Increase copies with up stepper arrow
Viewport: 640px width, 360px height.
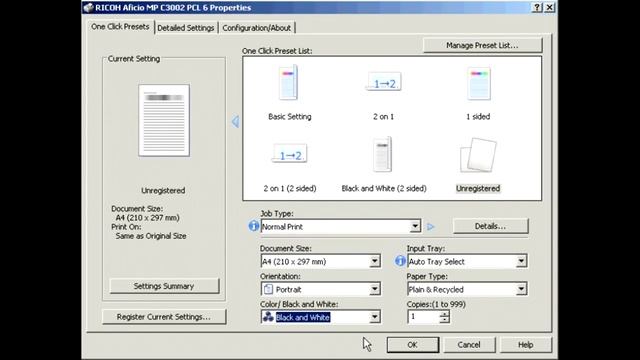444,313
